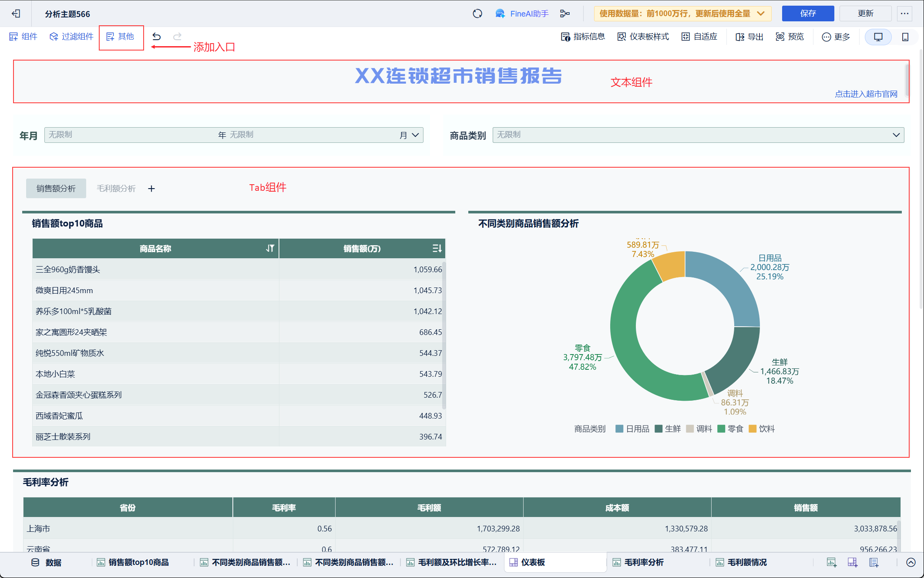Switch to 毛利额分析 tab

pos(116,188)
